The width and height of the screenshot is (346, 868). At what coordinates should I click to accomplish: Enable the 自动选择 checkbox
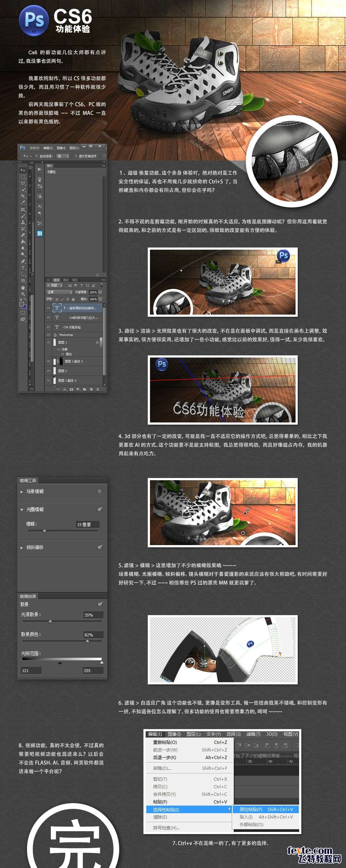pos(37,156)
